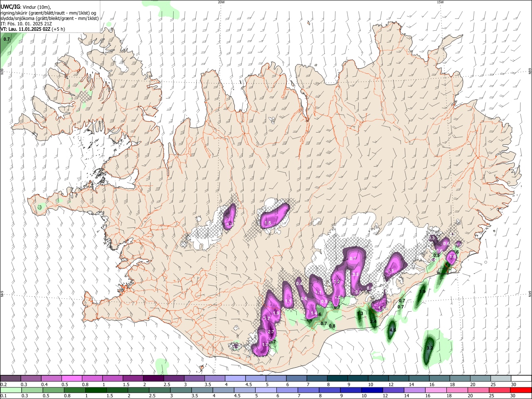Screen dimensions: 532x399
Task: Click the '20' label under bottom legend row
Action: [x=471, y=396]
